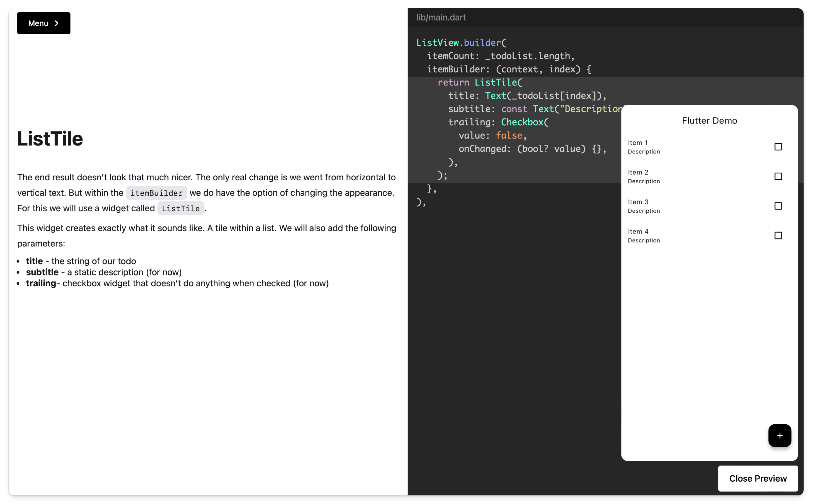813x504 pixels.
Task: Select the ListTile inline code reference
Action: coord(180,207)
